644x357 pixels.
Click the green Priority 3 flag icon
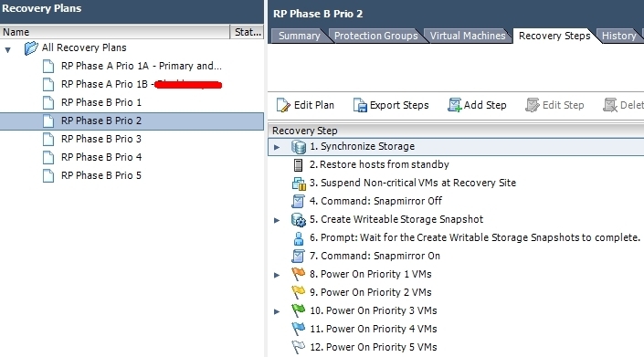coord(299,310)
